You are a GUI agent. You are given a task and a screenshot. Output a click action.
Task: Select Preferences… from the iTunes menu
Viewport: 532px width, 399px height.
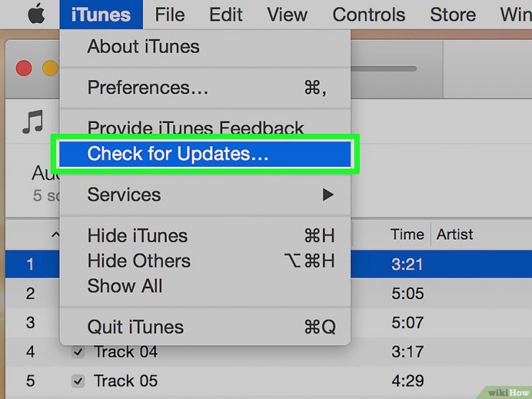pos(206,88)
